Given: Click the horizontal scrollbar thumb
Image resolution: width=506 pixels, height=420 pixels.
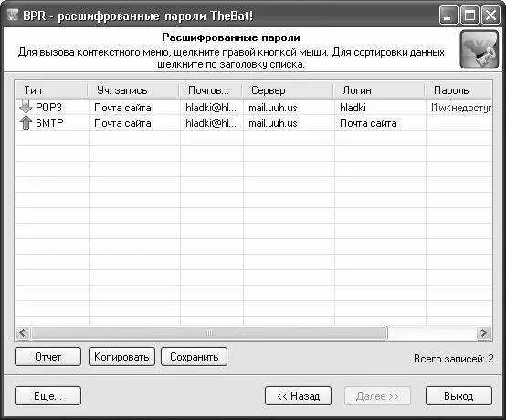Looking at the screenshot, I should [209, 332].
